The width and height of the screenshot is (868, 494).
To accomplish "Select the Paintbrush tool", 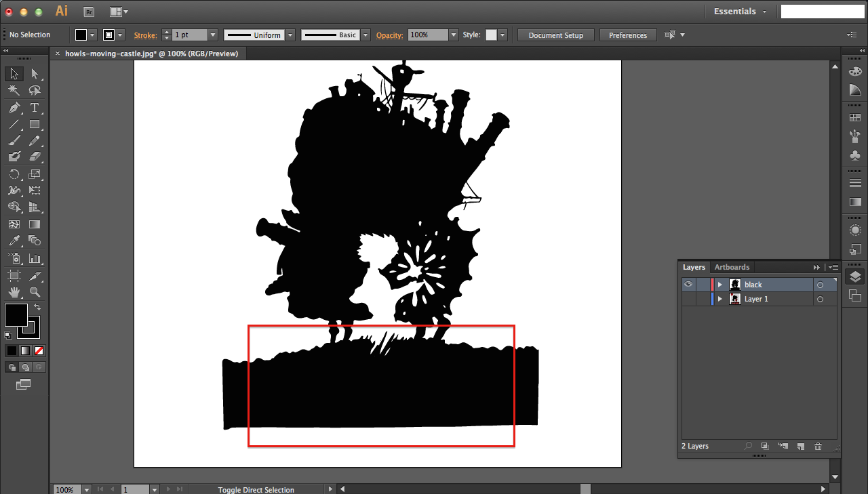I will click(x=14, y=141).
